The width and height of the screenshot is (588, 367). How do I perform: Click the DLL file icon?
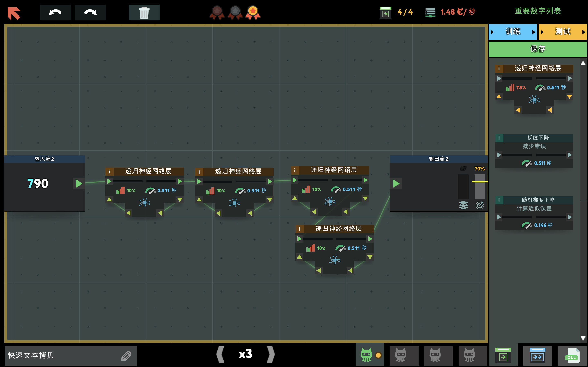[x=572, y=356]
